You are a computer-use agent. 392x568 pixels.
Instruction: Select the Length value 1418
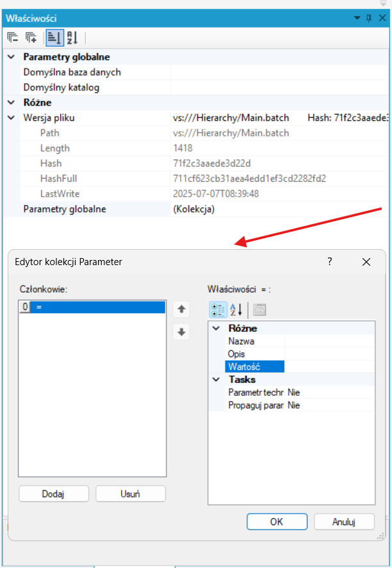click(183, 148)
